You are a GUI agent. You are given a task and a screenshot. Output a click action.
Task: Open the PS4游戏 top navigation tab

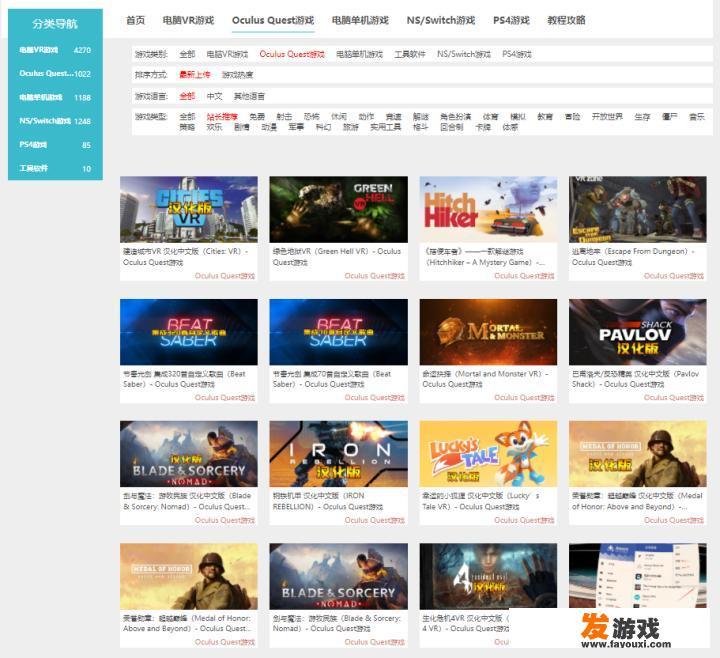pyautogui.click(x=511, y=20)
